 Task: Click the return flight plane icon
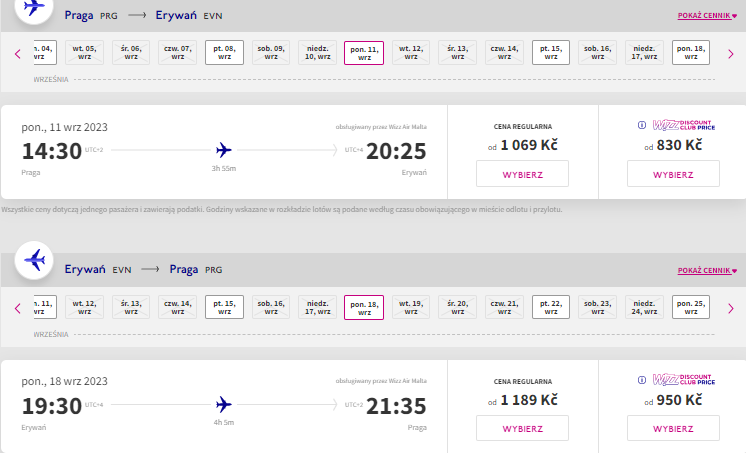[x=34, y=260]
